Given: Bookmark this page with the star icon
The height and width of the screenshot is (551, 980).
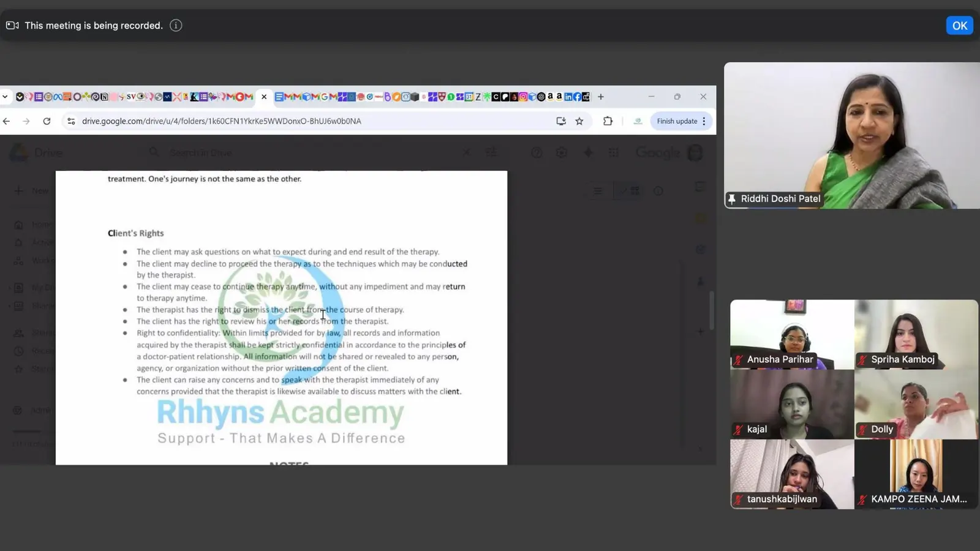Looking at the screenshot, I should click(579, 121).
